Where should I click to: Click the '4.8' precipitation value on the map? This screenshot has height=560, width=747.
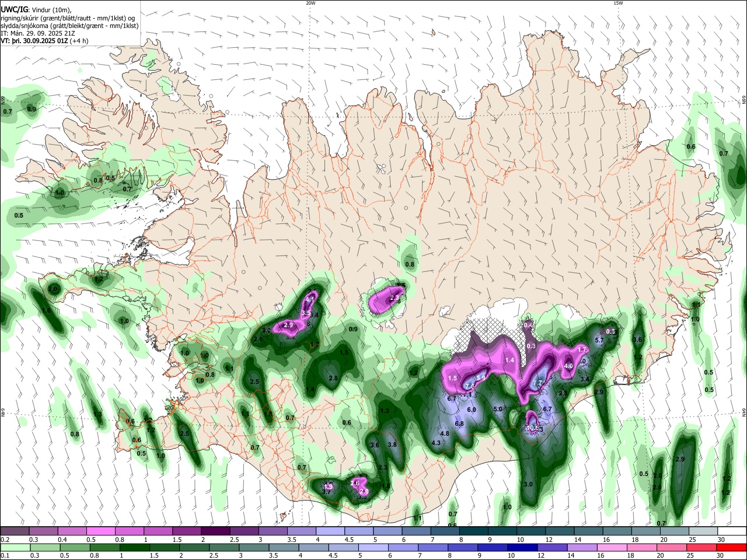point(445,433)
